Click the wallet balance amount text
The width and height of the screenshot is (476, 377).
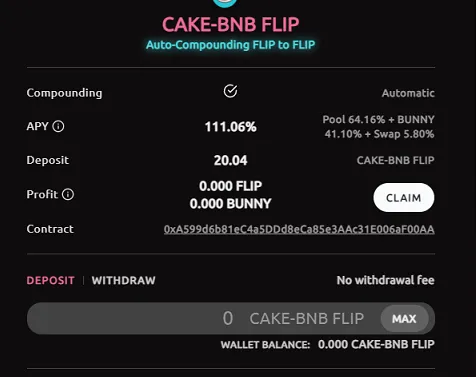(x=376, y=344)
